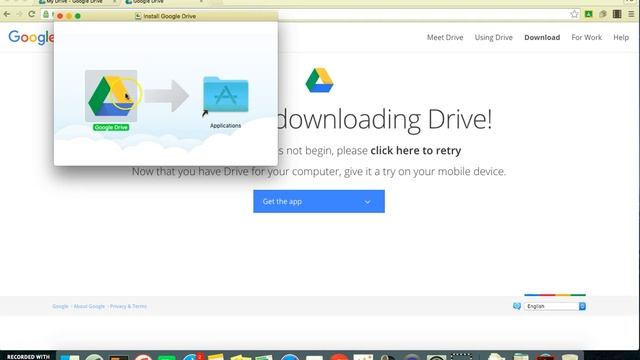Go back with the browser back arrow

pyautogui.click(x=7, y=14)
